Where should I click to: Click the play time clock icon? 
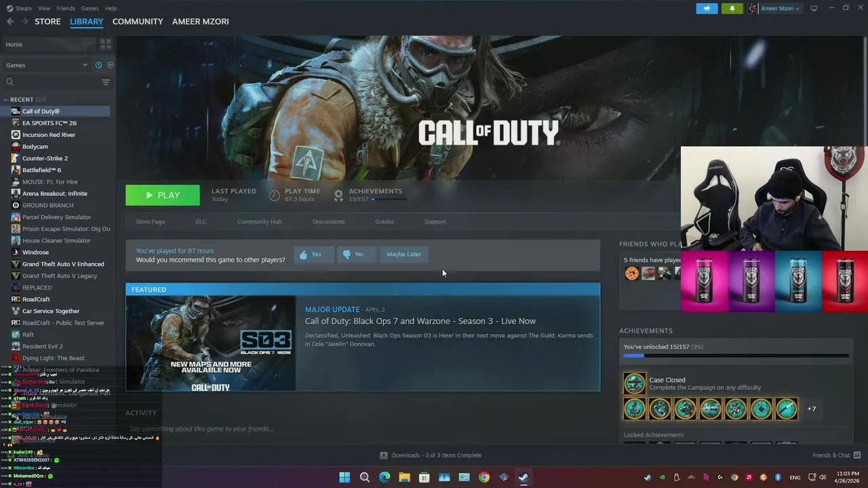point(274,195)
